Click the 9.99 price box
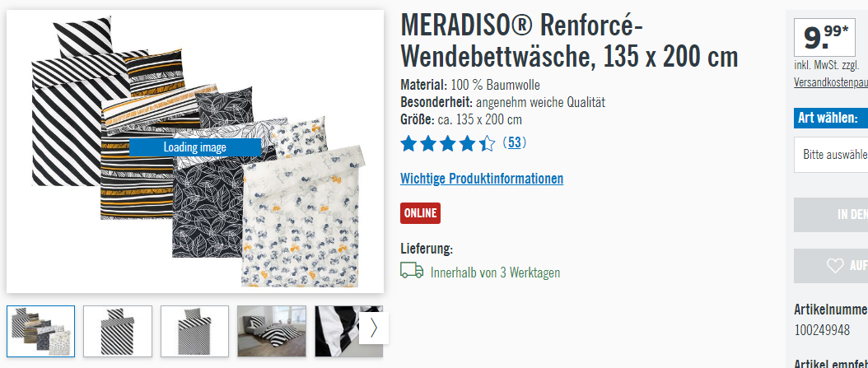The height and width of the screenshot is (368, 868). 824,38
